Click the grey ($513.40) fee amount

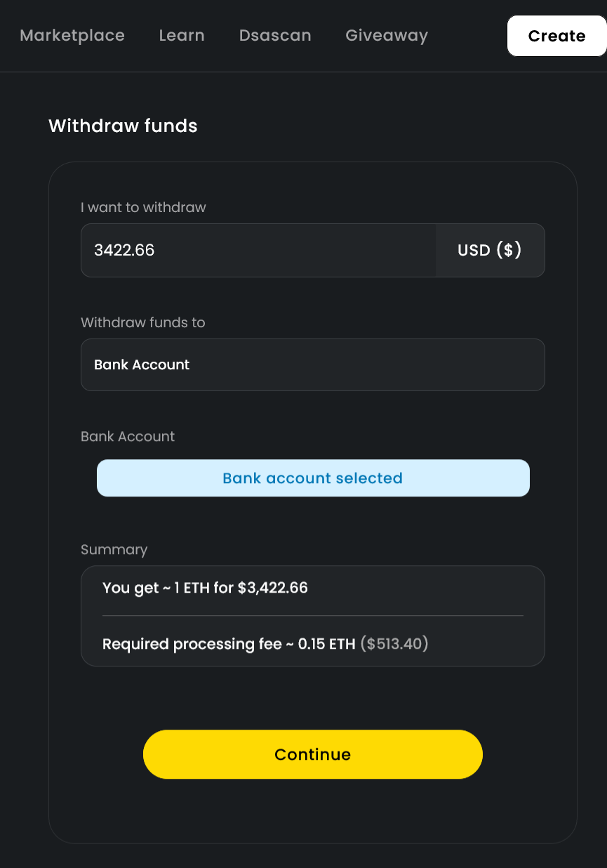[394, 644]
